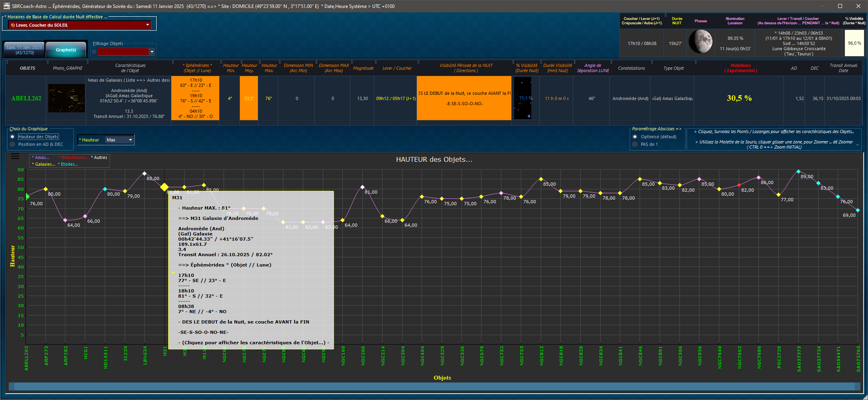Toggle Nébuleuses... legend entry
This screenshot has width=868, height=400.
[x=73, y=158]
